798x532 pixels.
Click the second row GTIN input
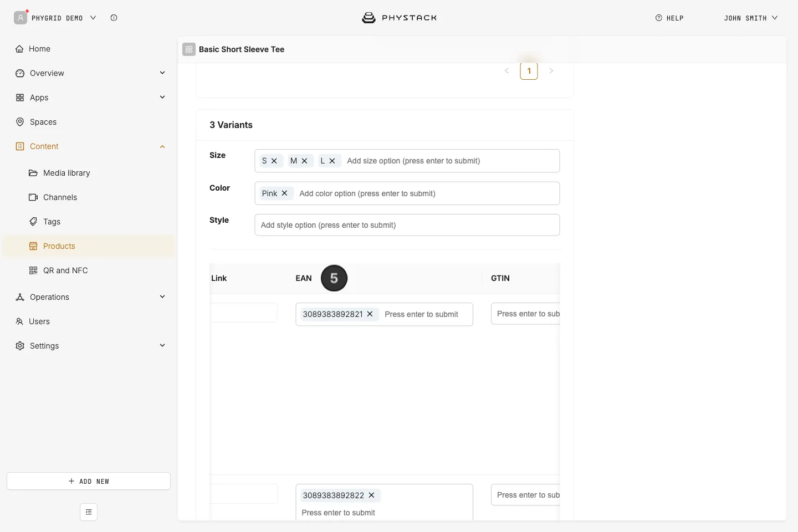[525, 495]
